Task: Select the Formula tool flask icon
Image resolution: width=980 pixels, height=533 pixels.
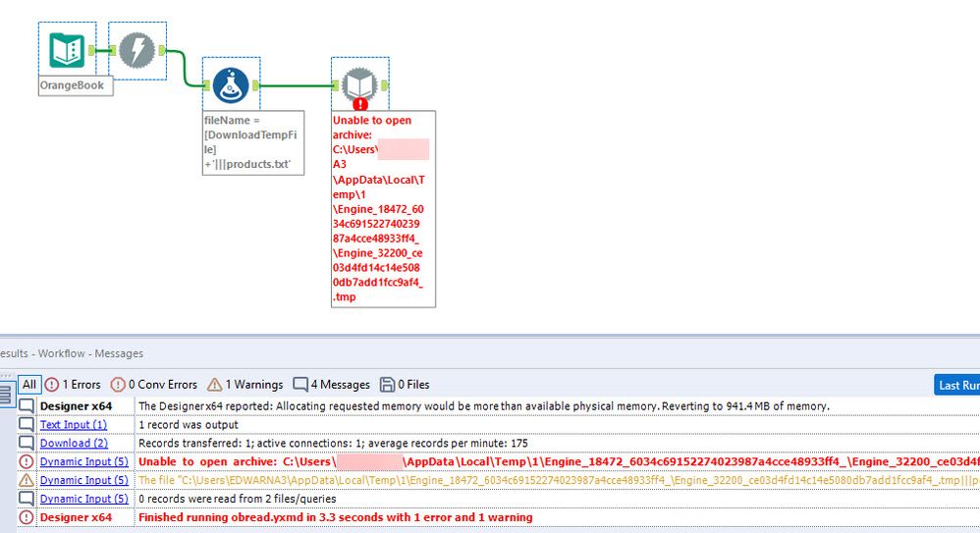Action: click(x=231, y=85)
